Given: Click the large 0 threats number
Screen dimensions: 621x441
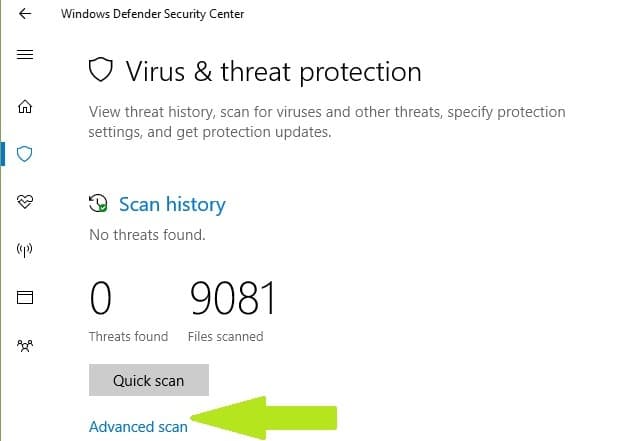Looking at the screenshot, I should pyautogui.click(x=101, y=298).
